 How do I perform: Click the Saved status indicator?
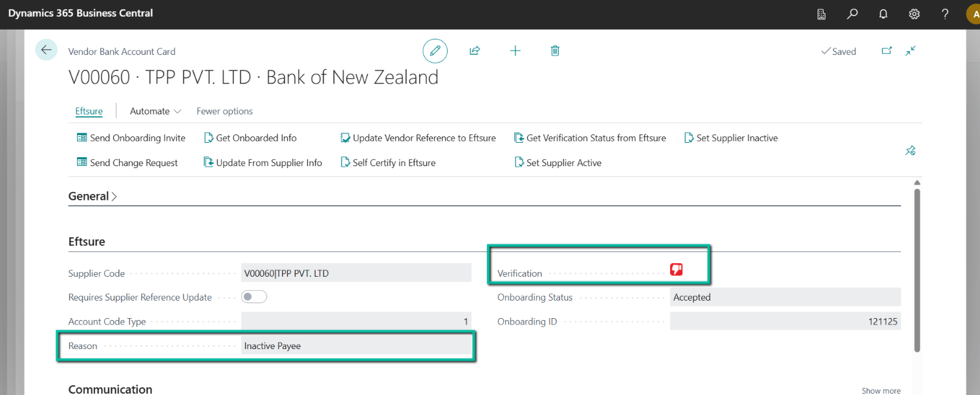[x=838, y=51]
